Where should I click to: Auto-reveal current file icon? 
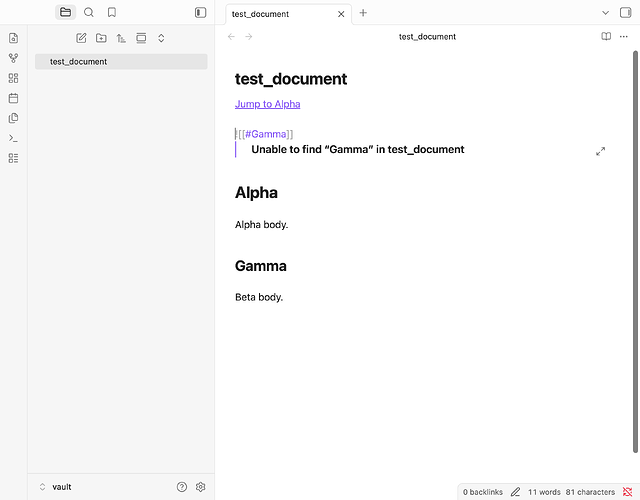(x=141, y=38)
